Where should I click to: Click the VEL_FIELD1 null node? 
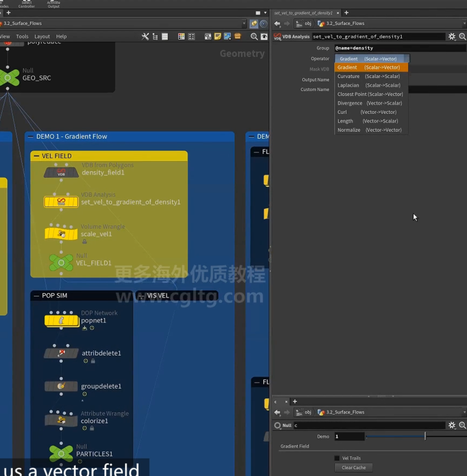click(61, 263)
